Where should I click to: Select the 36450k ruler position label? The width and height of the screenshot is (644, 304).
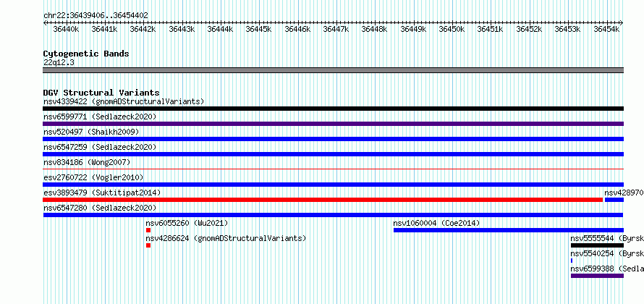point(452,29)
